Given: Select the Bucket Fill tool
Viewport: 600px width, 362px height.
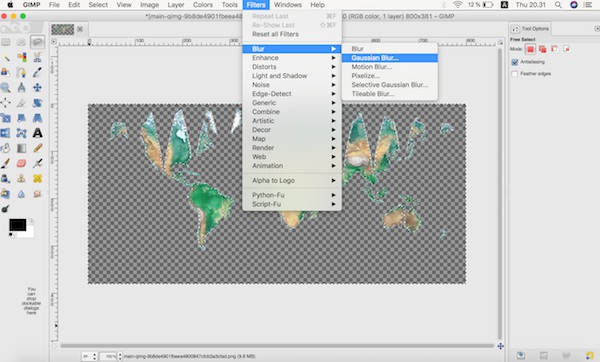Looking at the screenshot, I should pos(6,148).
